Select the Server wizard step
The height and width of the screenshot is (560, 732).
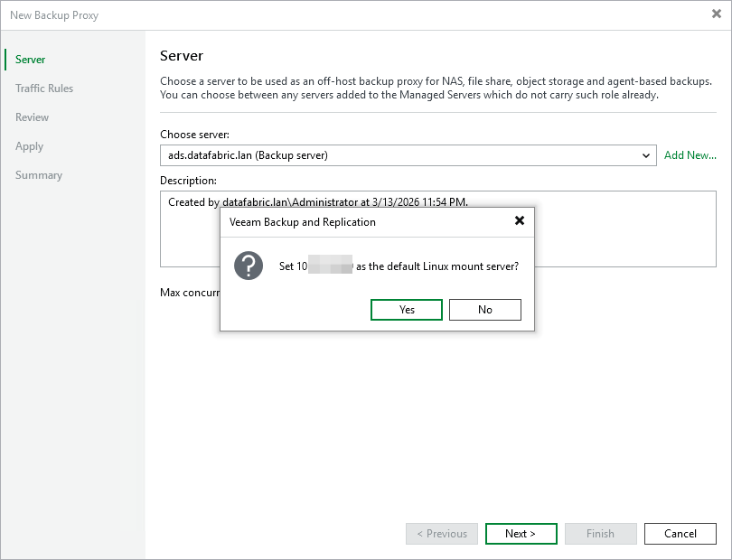[x=31, y=60]
